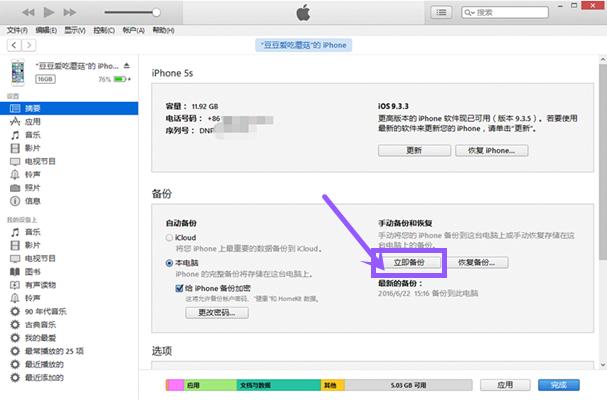
Task: Click the 应用 segment in storage bar
Action: (x=210, y=385)
